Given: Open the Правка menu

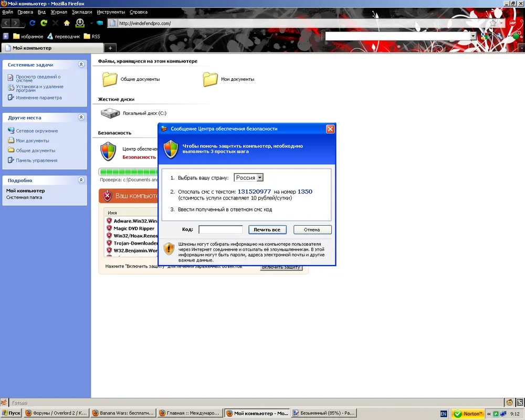Looking at the screenshot, I should tap(25, 12).
